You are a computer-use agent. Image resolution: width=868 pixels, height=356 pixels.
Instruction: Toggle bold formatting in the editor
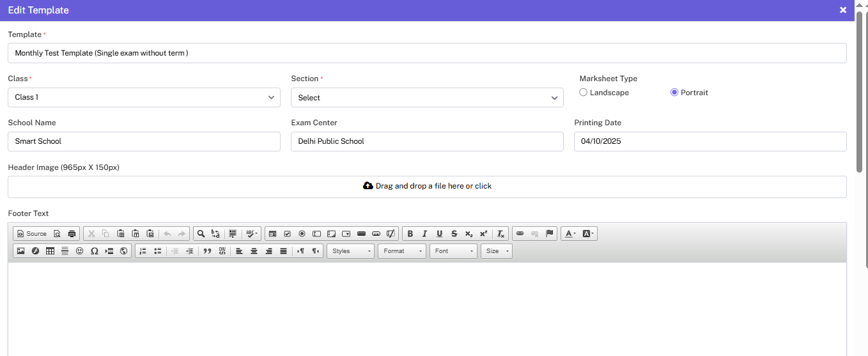(x=410, y=234)
